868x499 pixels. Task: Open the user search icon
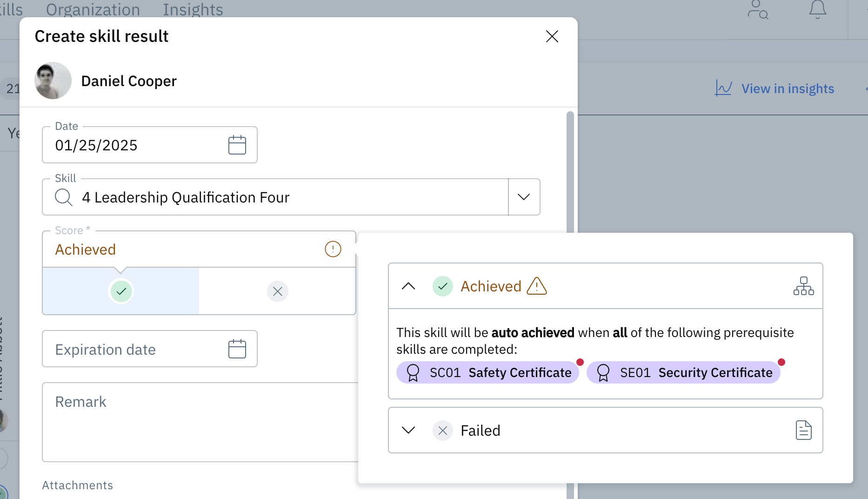pos(757,9)
